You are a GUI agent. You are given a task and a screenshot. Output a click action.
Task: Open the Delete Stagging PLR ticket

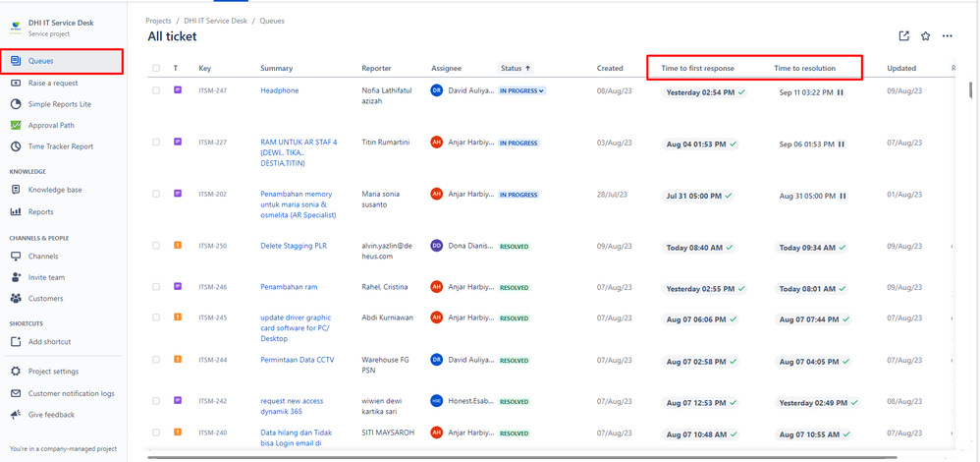click(294, 246)
